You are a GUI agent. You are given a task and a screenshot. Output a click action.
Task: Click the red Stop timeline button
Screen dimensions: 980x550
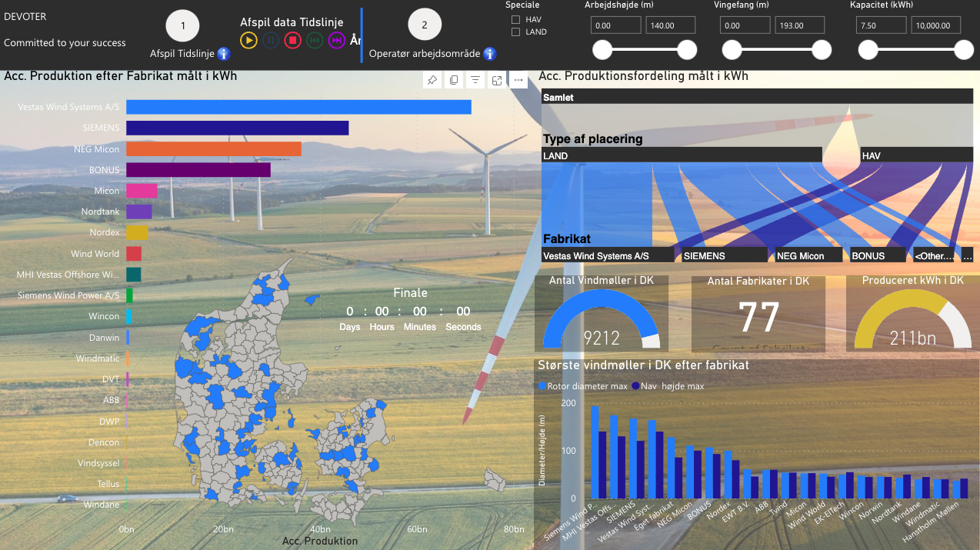[x=292, y=40]
